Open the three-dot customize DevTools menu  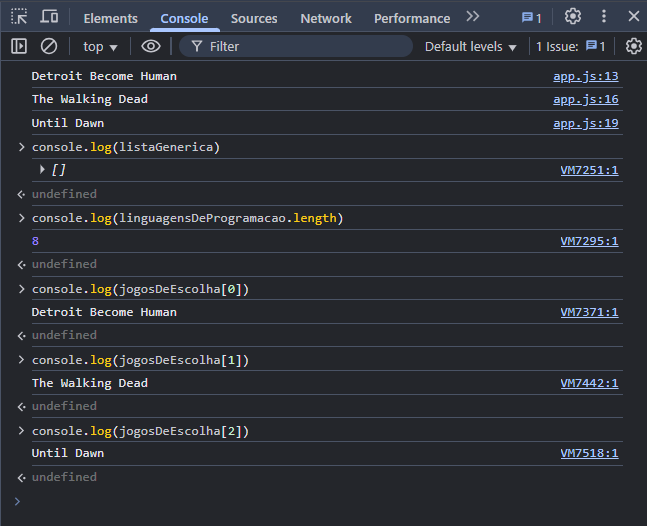(x=603, y=17)
